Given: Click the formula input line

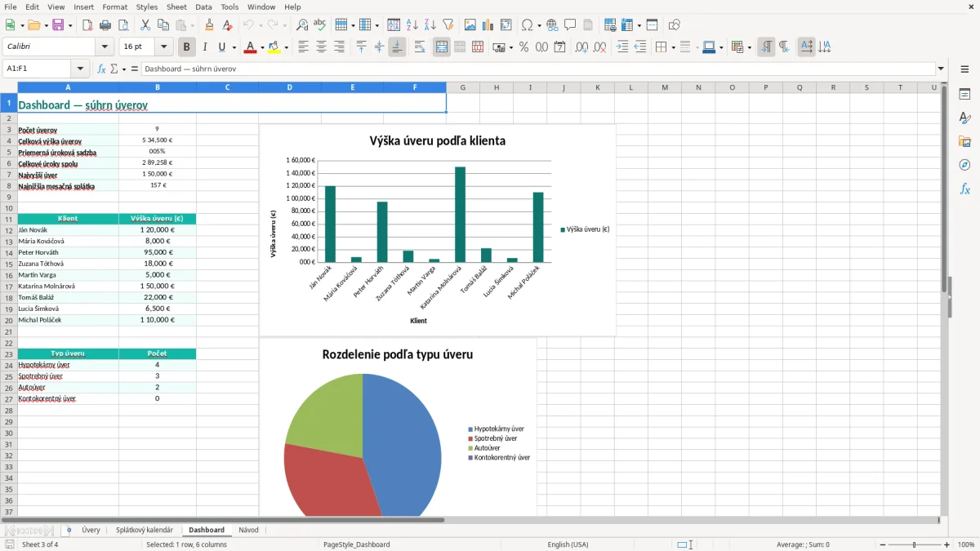Looking at the screenshot, I should [538, 69].
